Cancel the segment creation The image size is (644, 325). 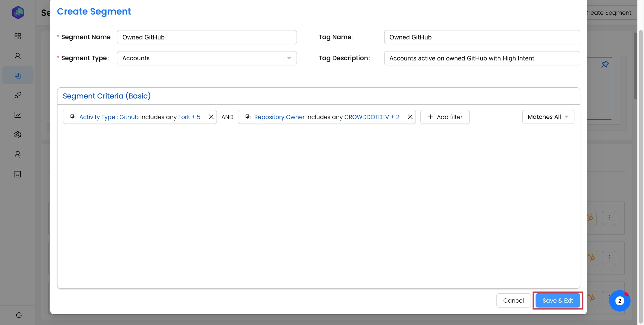click(513, 300)
